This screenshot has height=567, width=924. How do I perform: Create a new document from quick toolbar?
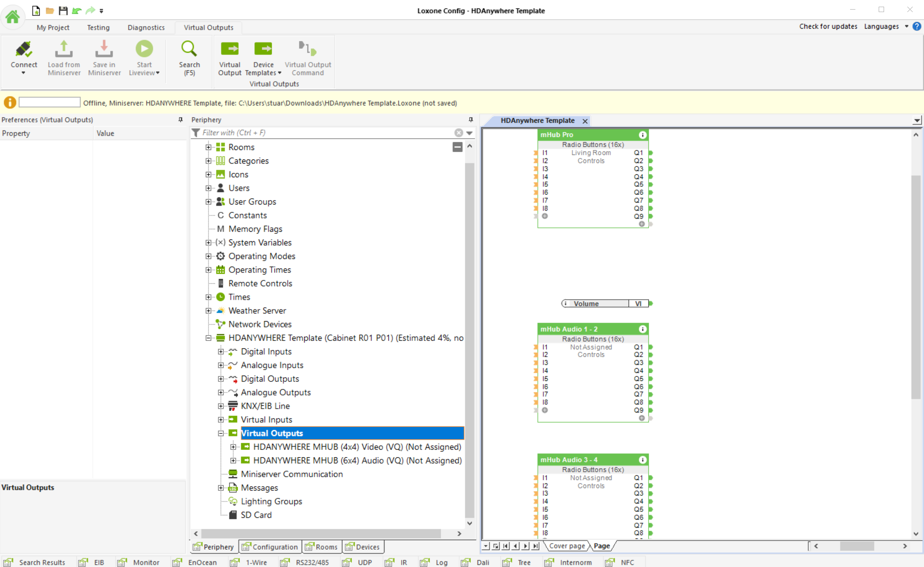tap(36, 11)
